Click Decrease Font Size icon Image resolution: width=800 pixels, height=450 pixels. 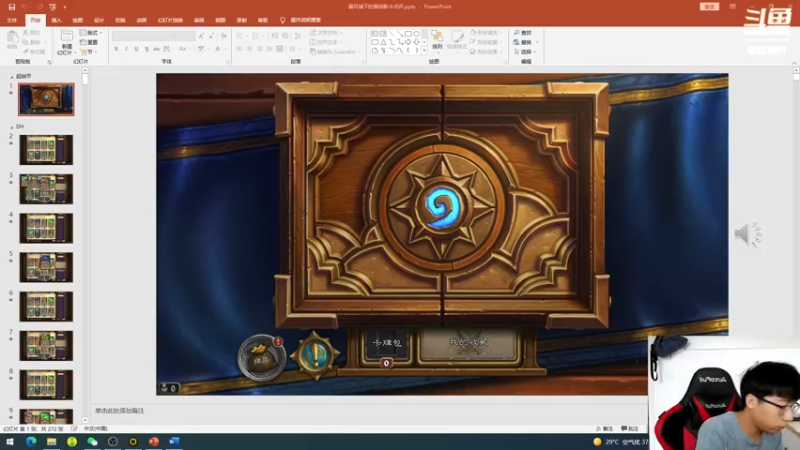pyautogui.click(x=211, y=36)
